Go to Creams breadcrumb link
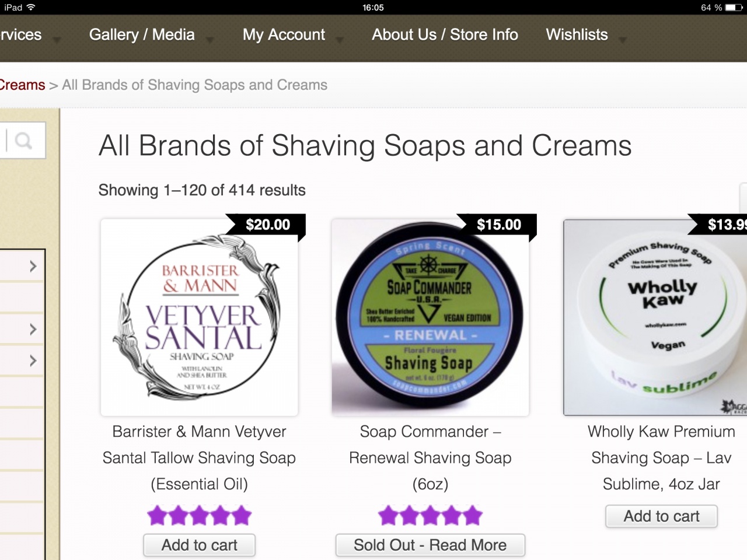The width and height of the screenshot is (747, 560). (x=22, y=85)
